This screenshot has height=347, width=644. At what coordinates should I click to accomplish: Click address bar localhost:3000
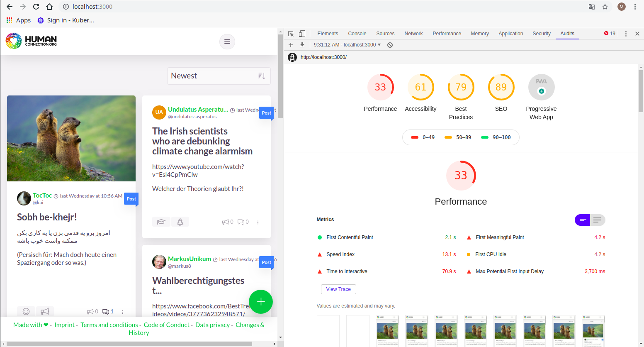92,7
